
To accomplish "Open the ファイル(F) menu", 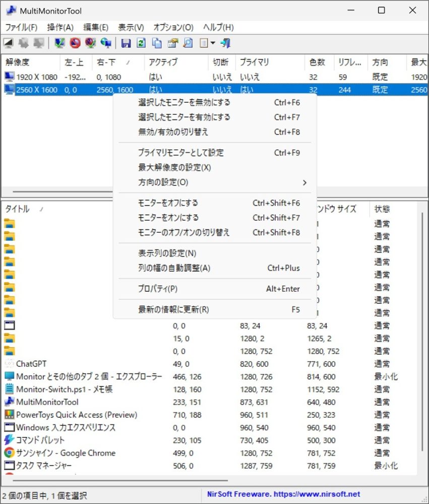I will (21, 27).
